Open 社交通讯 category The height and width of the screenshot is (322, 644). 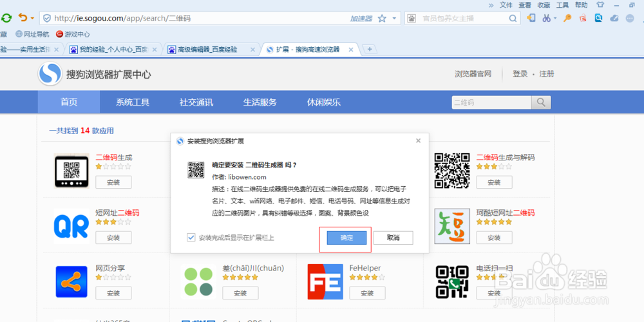[x=196, y=102]
